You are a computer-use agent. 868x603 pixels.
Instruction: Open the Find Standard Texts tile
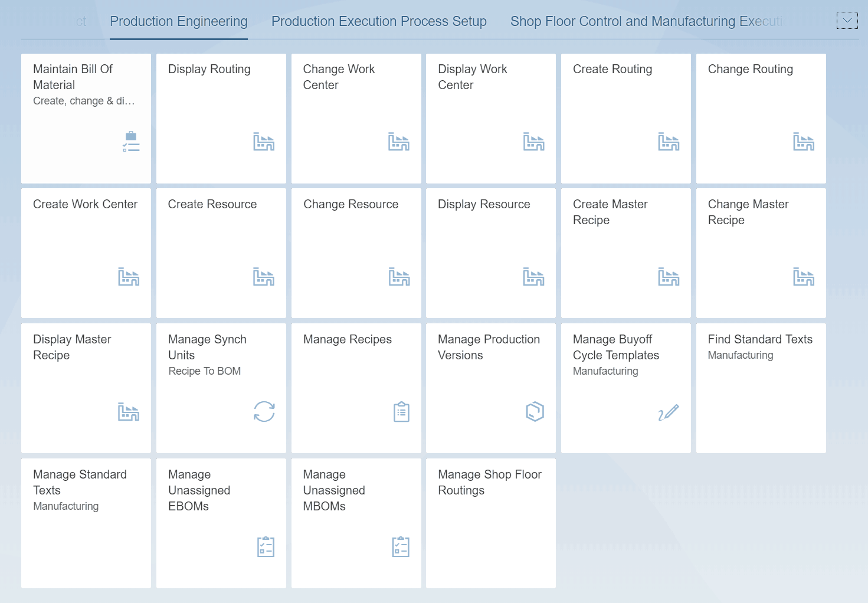coord(761,388)
